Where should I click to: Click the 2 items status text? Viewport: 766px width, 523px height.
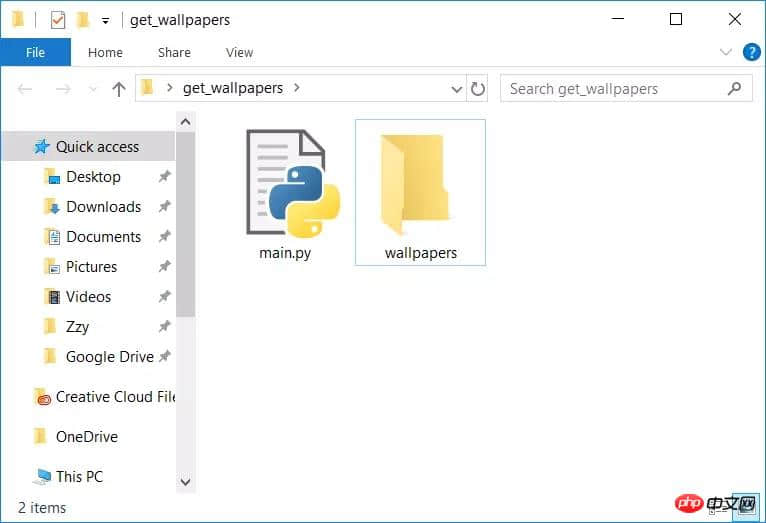tap(42, 508)
